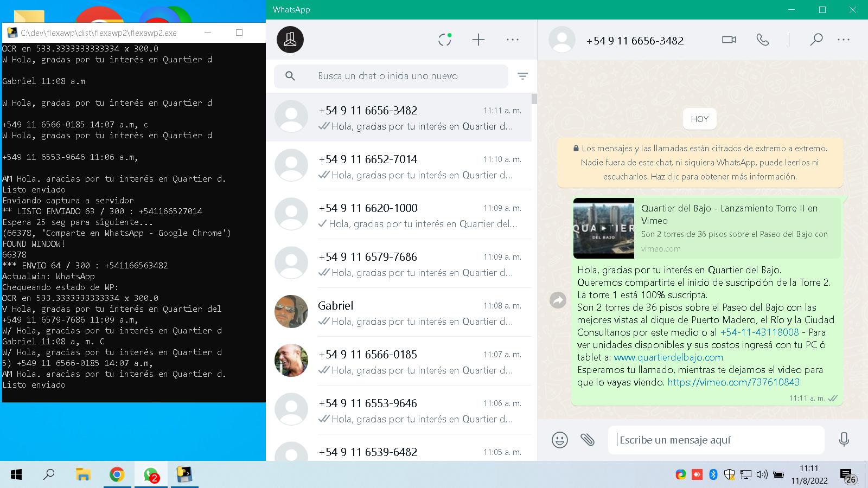Open your WhatsApp profile picture
The image size is (868, 488).
(x=290, y=40)
